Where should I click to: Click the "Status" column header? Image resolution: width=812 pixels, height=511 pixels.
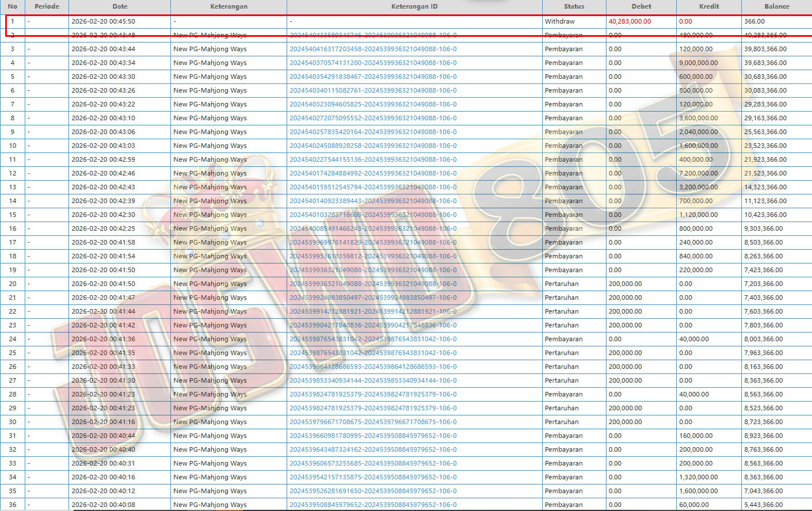[574, 6]
